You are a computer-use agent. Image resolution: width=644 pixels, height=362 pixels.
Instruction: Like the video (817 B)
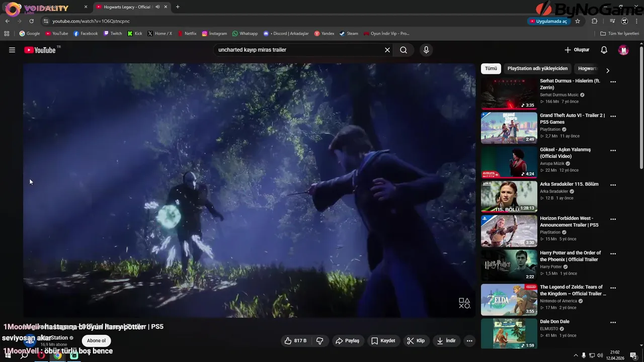coord(295,341)
